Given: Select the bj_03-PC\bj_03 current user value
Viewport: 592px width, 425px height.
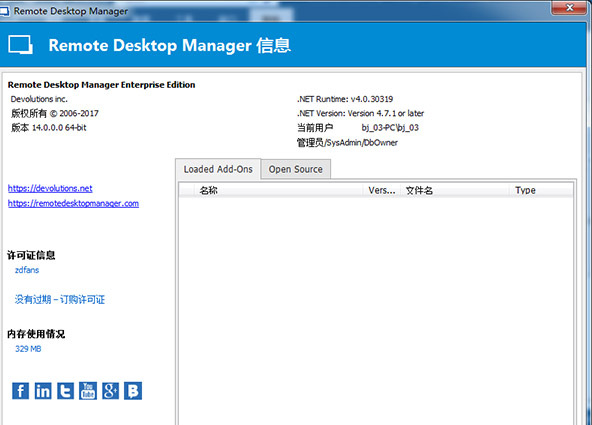Looking at the screenshot, I should tap(390, 128).
